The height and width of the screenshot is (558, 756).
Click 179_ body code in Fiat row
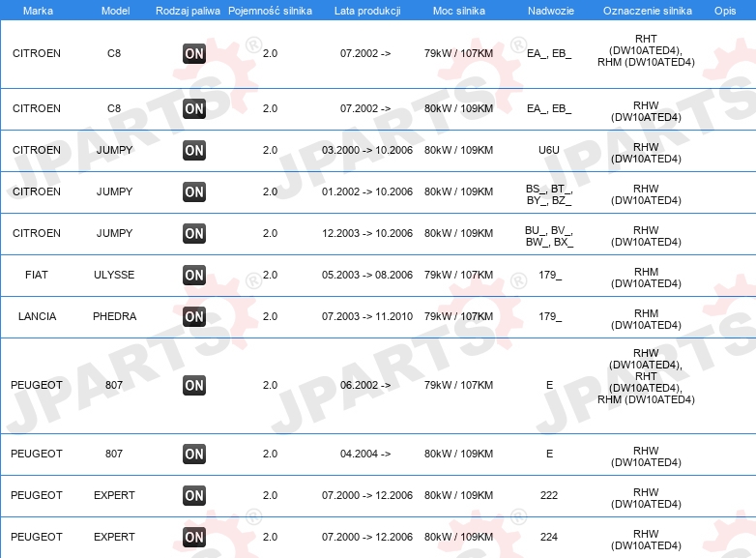pos(550,275)
